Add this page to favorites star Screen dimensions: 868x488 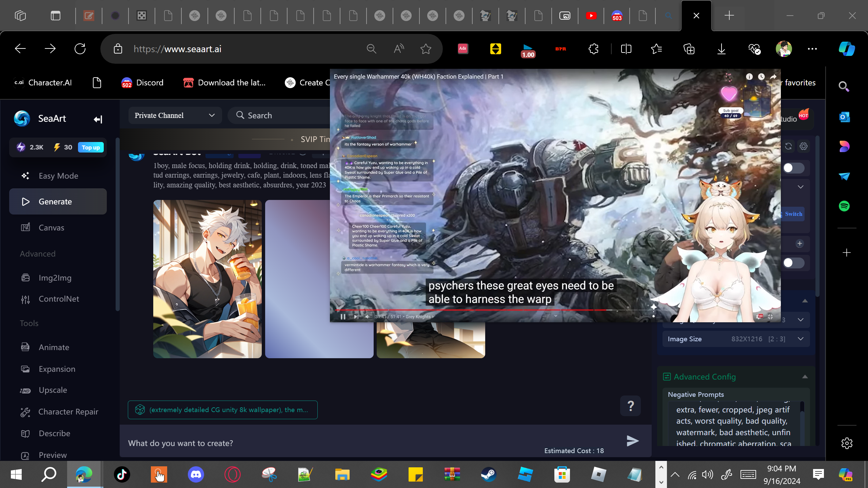426,49
